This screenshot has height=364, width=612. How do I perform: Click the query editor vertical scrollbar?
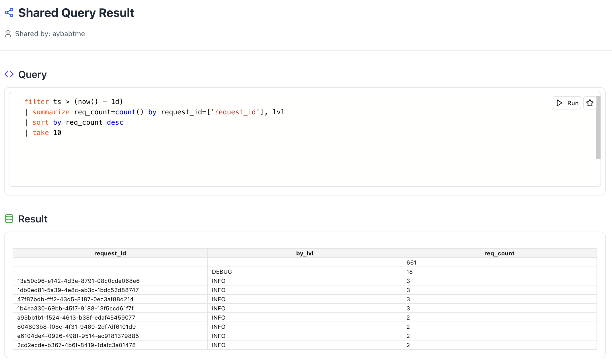pos(598,128)
